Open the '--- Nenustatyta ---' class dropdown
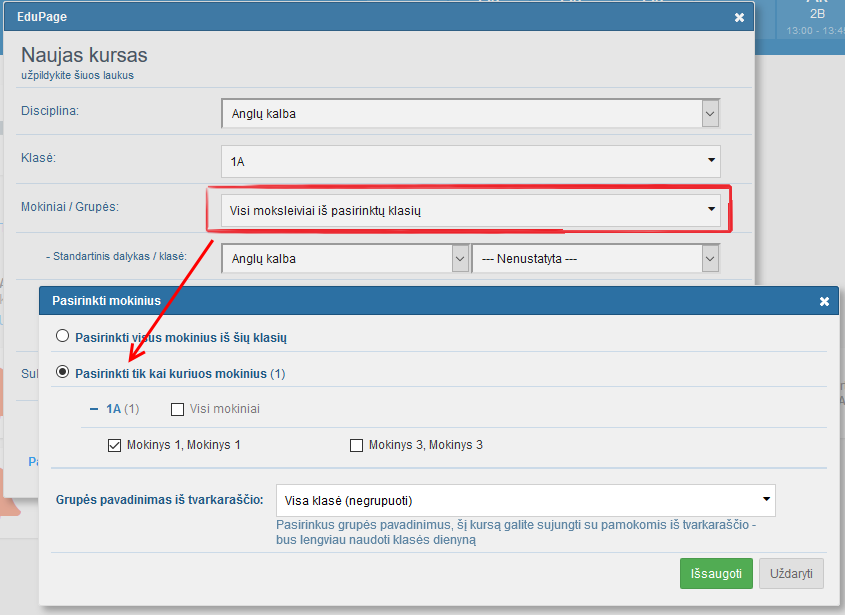Image resolution: width=845 pixels, height=615 pixels. tap(595, 259)
